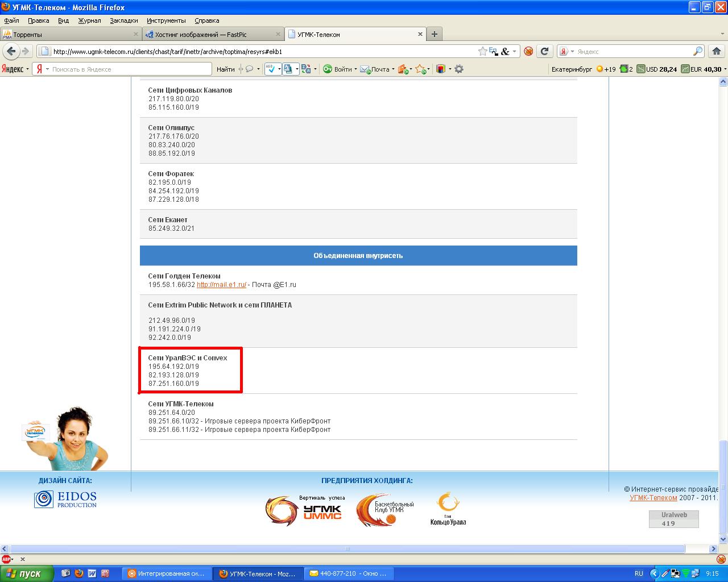Click the Ekaterinburg weather +19 widget
This screenshot has height=582, width=728.
[x=605, y=69]
